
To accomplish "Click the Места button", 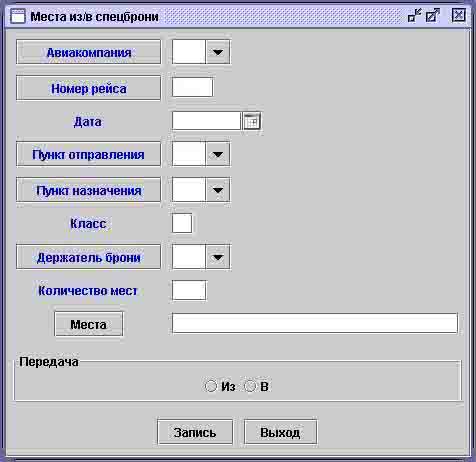I will coord(89,324).
